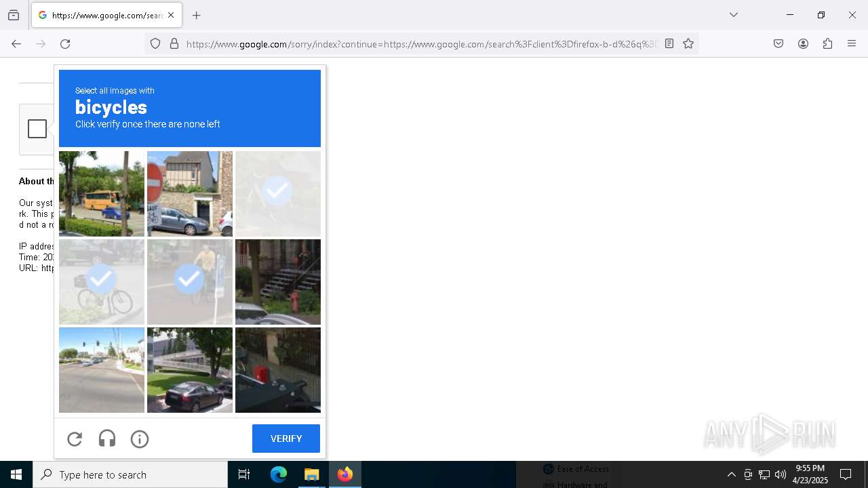Select the empty road intersection tile

click(102, 370)
